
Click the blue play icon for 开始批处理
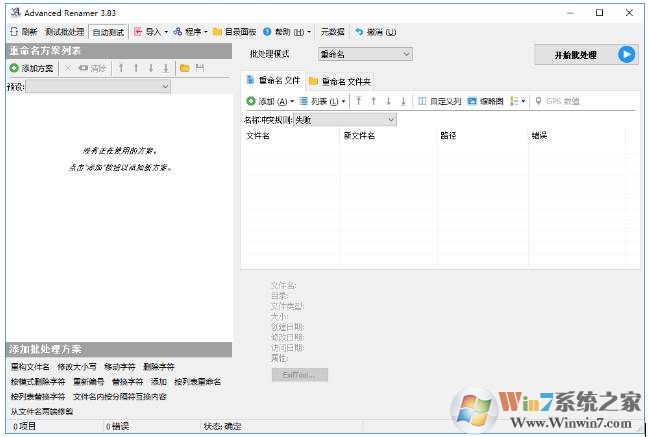coord(626,55)
